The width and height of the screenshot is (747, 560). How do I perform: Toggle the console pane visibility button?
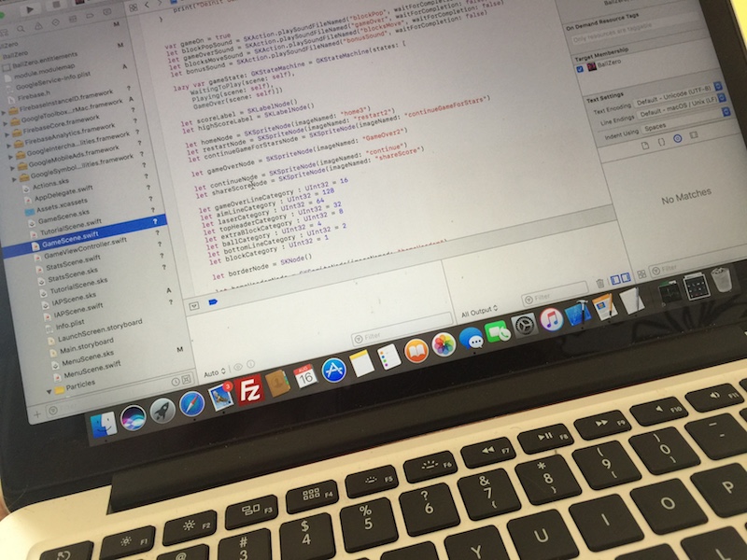626,278
